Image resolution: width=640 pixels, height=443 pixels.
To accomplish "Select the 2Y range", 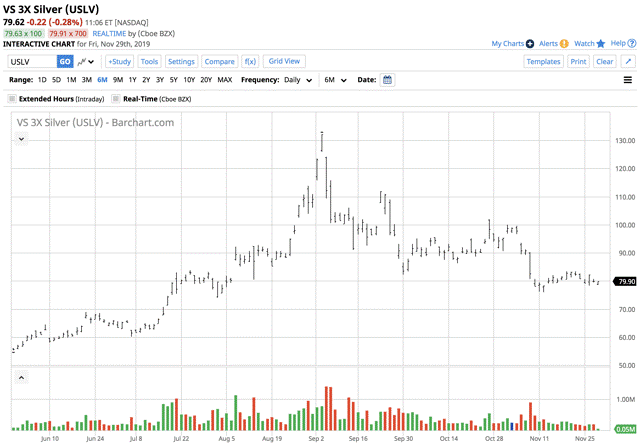I will [x=146, y=80].
